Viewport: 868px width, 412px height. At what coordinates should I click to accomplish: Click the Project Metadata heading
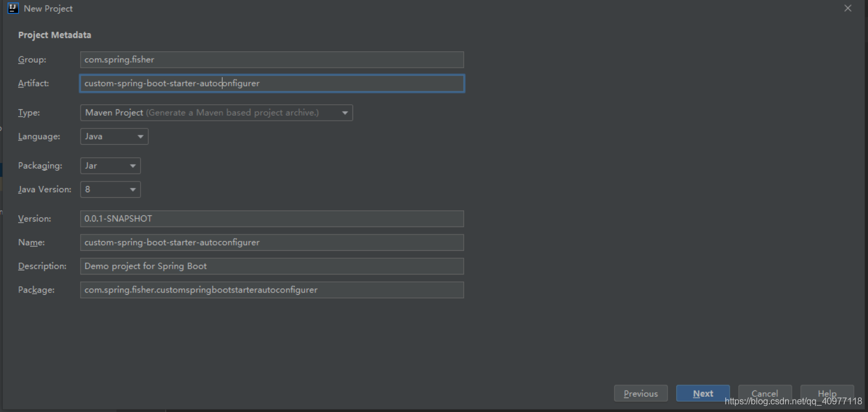pyautogui.click(x=55, y=35)
